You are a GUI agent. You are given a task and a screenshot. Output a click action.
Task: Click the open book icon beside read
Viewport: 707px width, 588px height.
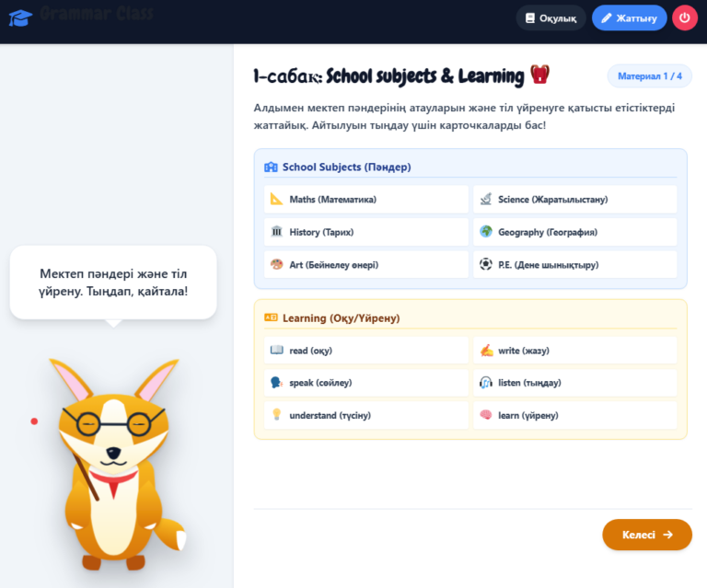pyautogui.click(x=276, y=350)
